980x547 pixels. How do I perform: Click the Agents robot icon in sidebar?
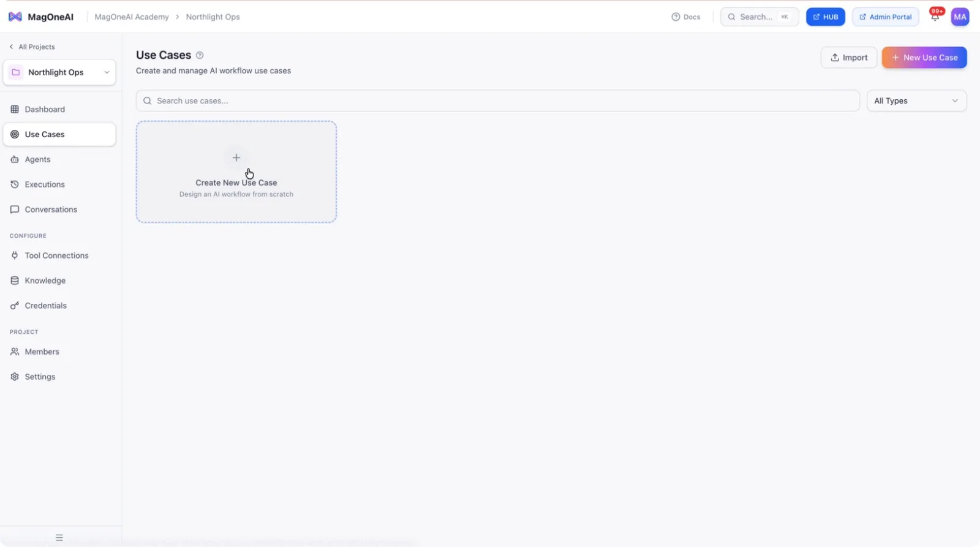15,159
